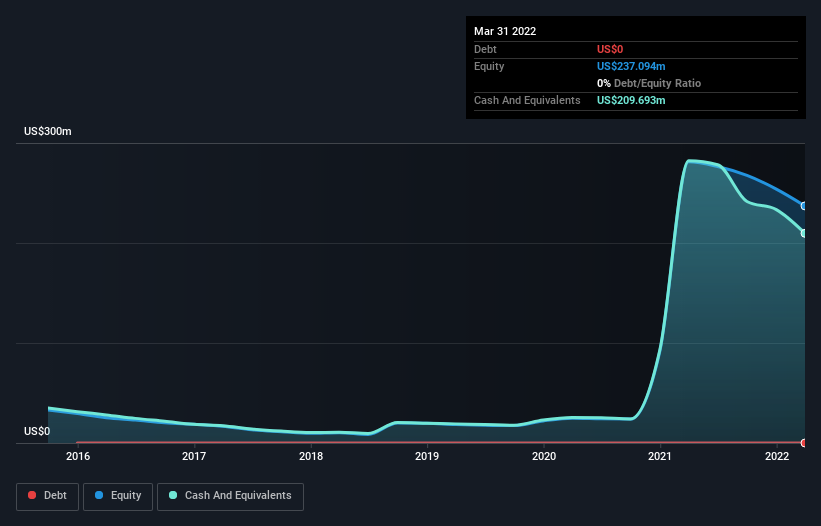Click the Equity label in tooltip
Viewport: 821px width, 526px height.
coord(489,66)
